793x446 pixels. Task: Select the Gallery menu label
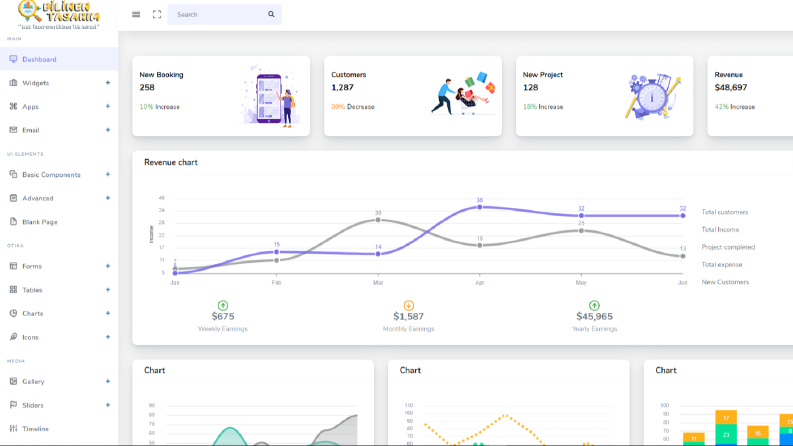pyautogui.click(x=33, y=381)
